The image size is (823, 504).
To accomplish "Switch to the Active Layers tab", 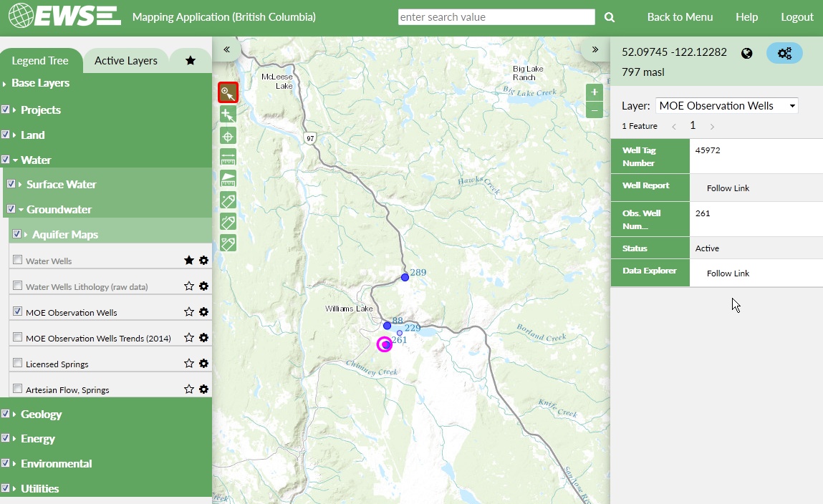I will click(x=126, y=61).
